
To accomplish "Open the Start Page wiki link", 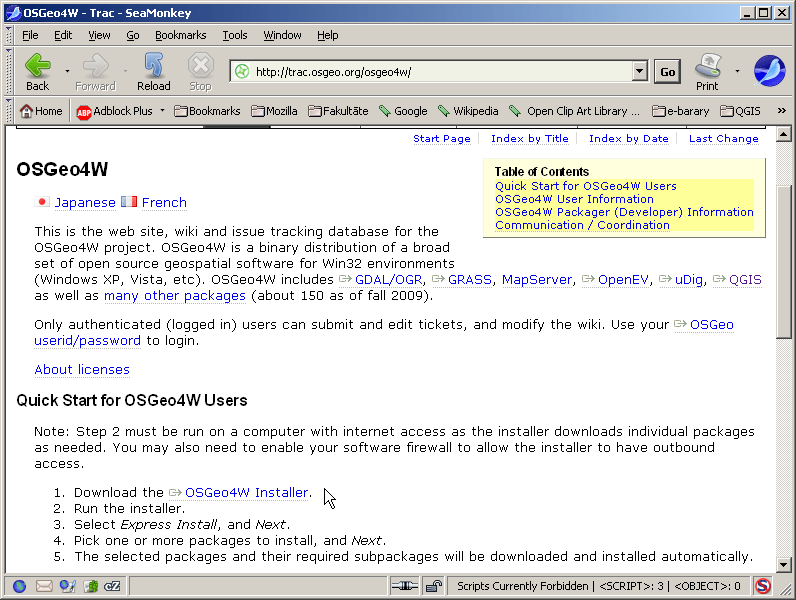I will pyautogui.click(x=442, y=139).
